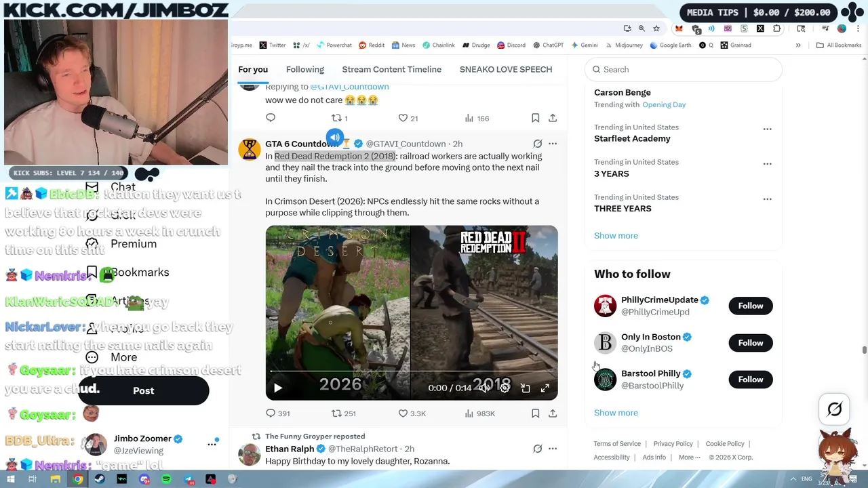Open the Discord bookmark
868x488 pixels.
511,45
